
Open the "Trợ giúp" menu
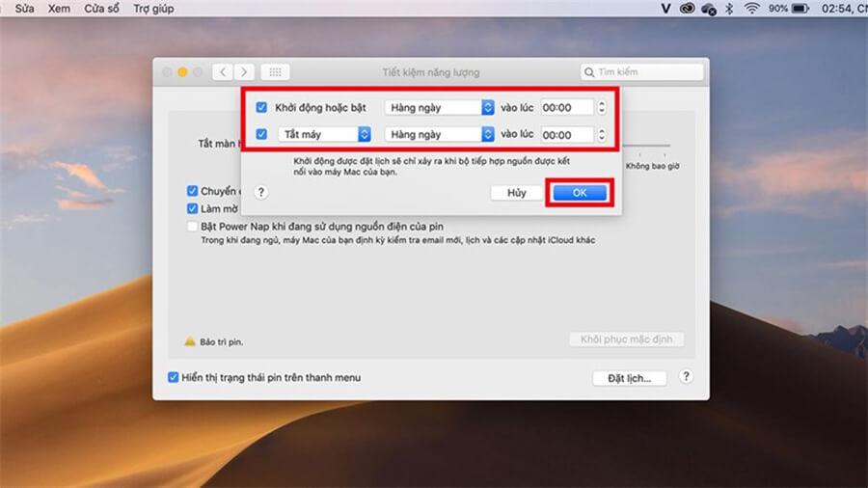pyautogui.click(x=153, y=8)
